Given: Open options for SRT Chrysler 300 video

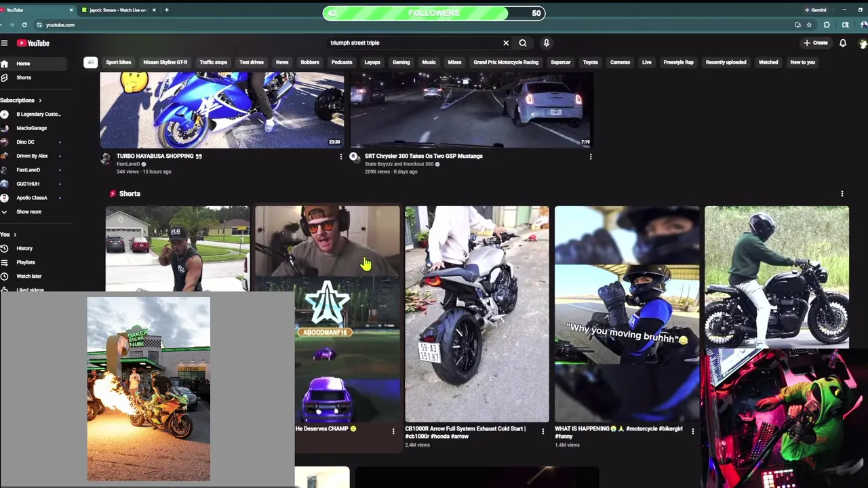Looking at the screenshot, I should [x=591, y=157].
